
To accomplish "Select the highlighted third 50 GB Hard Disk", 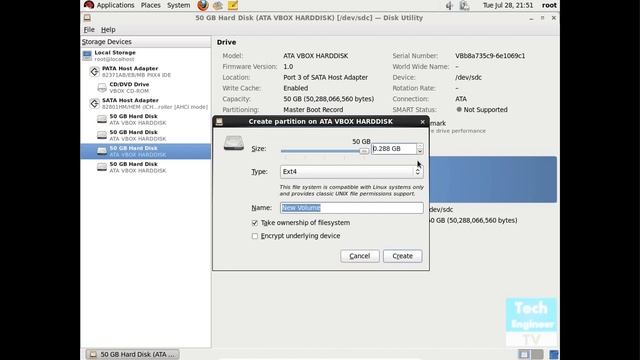I will tap(146, 151).
